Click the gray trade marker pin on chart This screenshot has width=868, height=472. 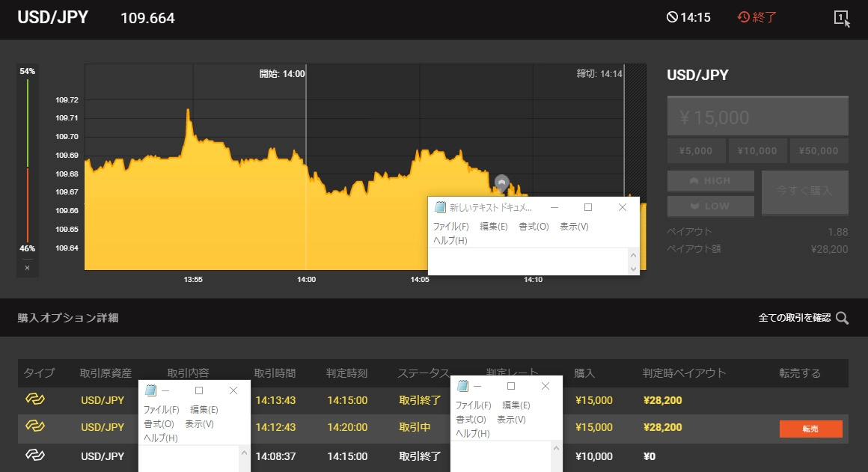501,182
